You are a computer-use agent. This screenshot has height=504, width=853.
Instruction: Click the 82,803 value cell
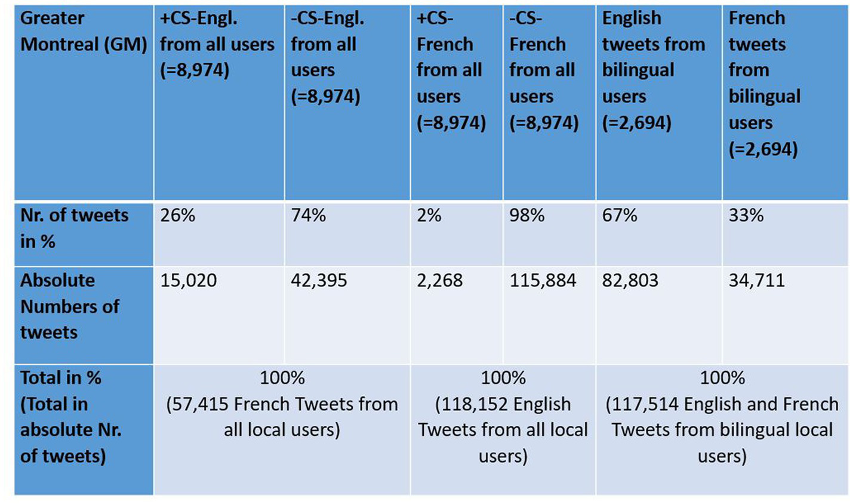(x=630, y=281)
